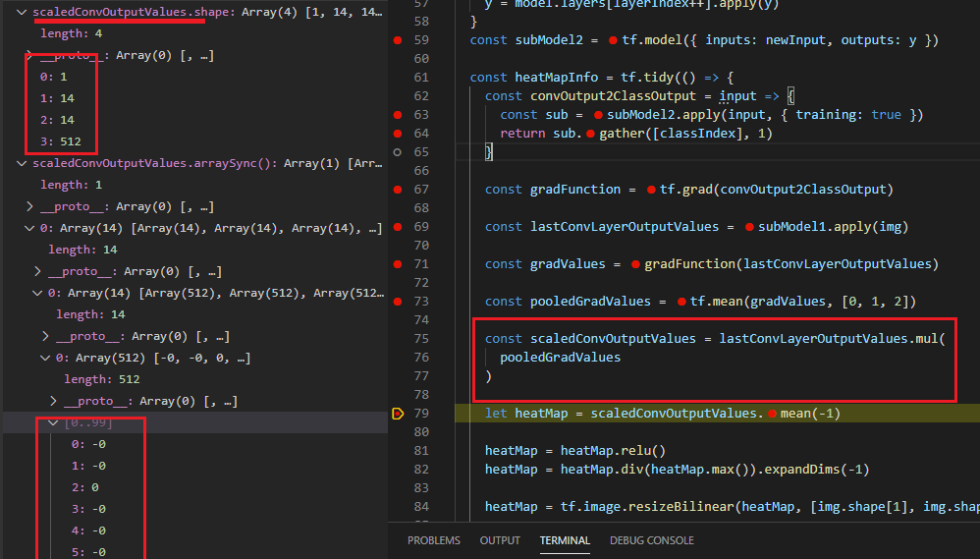Click 'classIndex' in the gather call
The width and height of the screenshot is (980, 559).
[696, 134]
